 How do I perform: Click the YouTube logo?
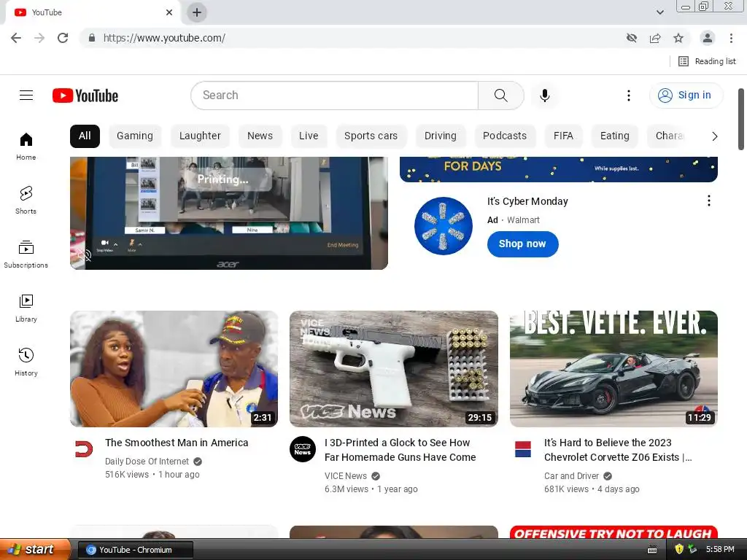pos(85,96)
